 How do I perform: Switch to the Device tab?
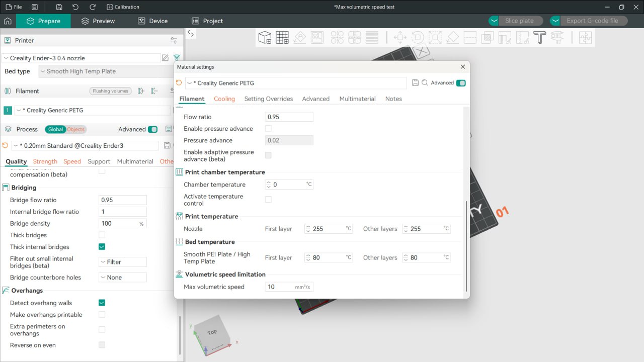152,21
